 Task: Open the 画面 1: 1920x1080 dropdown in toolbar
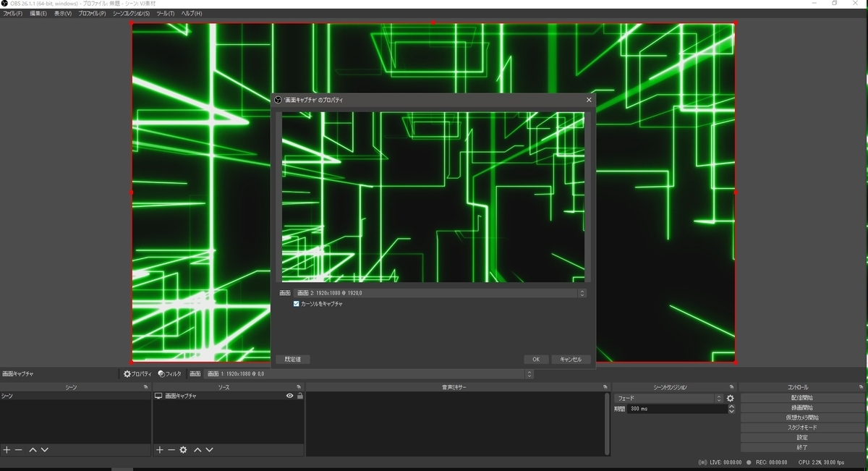[x=369, y=374]
